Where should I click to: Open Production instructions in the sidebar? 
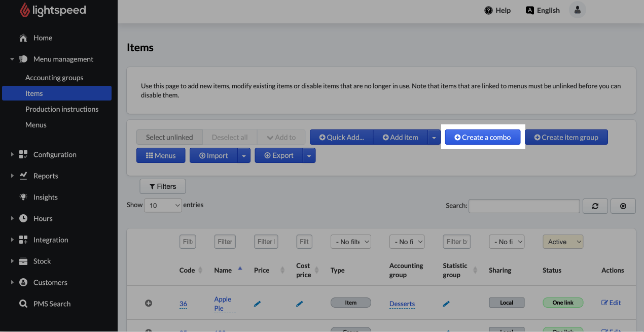(x=62, y=109)
